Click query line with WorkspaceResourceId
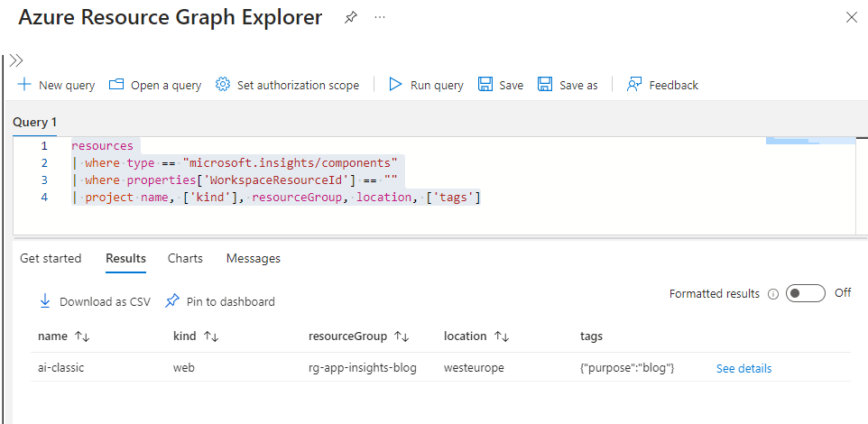868x424 pixels. click(235, 180)
